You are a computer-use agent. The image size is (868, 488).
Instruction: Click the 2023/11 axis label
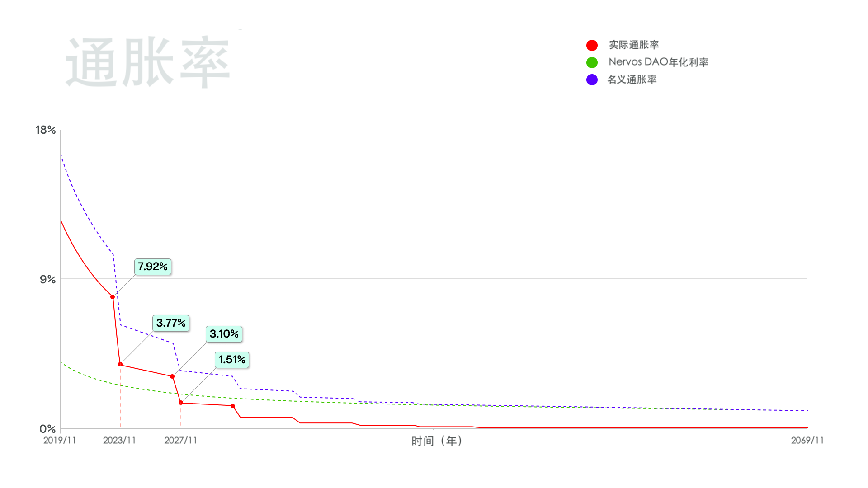coord(119,440)
